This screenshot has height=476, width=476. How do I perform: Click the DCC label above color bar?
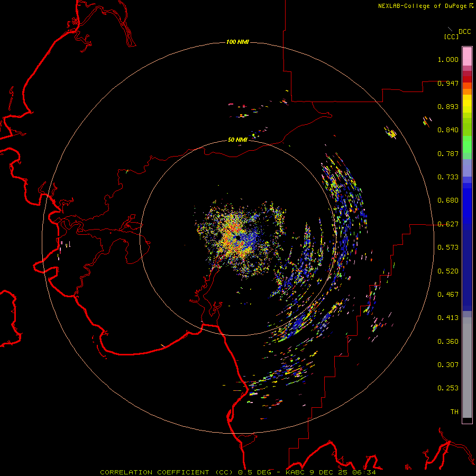[465, 32]
